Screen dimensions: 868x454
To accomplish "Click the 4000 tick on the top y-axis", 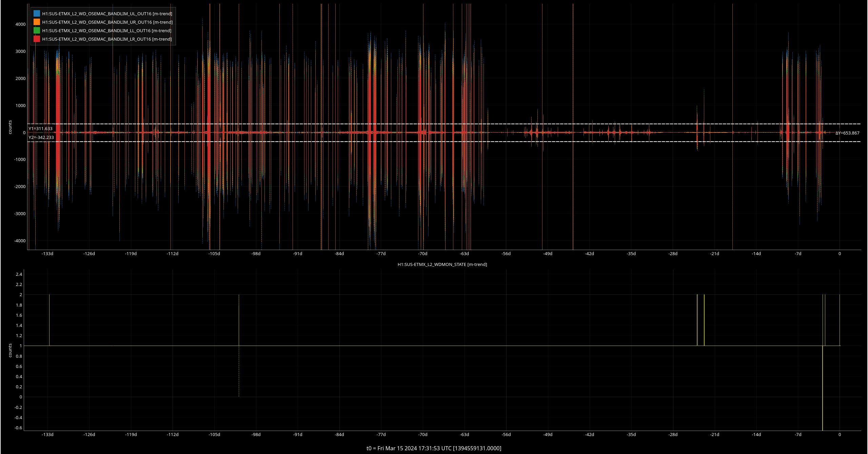I will [x=20, y=24].
